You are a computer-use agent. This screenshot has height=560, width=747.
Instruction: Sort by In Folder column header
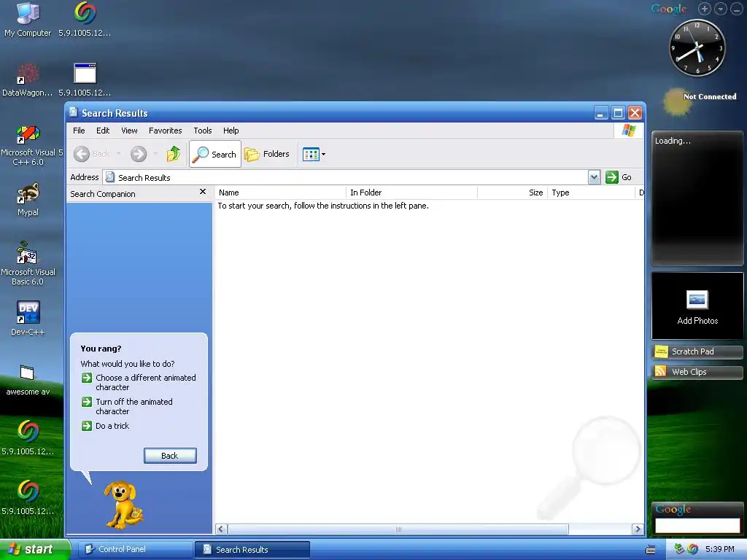(411, 192)
